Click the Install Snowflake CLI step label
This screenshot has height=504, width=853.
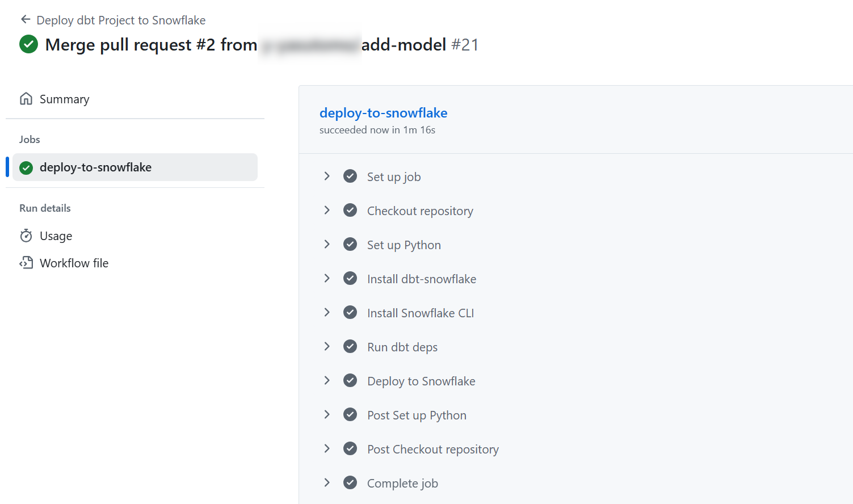click(420, 313)
